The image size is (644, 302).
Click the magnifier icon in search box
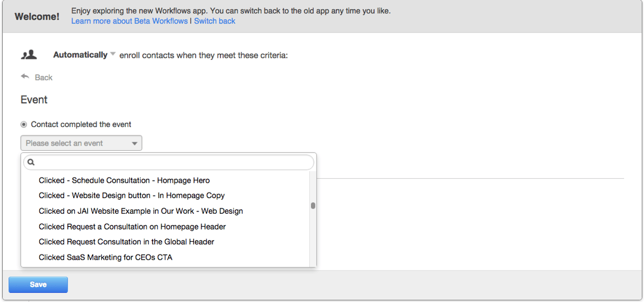[31, 162]
